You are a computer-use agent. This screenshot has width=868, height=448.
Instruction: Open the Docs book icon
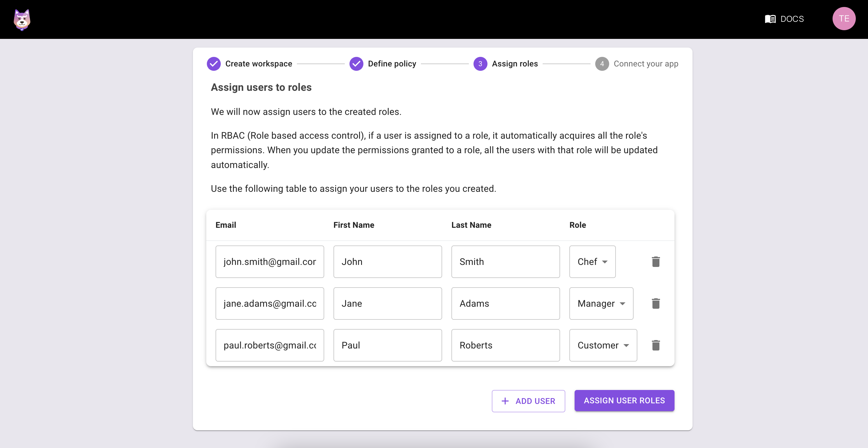coord(770,19)
